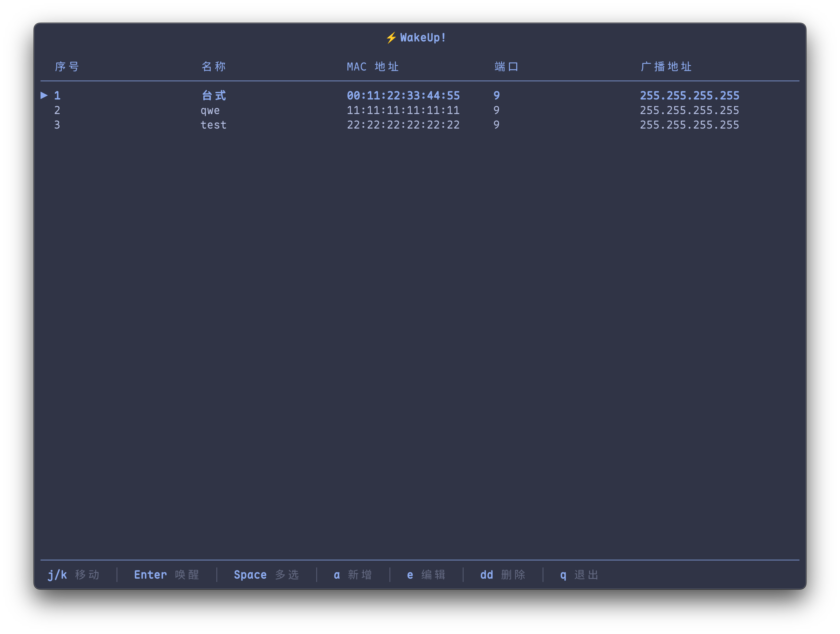Click MAC address 00:11:22:33:44:55

(x=403, y=96)
